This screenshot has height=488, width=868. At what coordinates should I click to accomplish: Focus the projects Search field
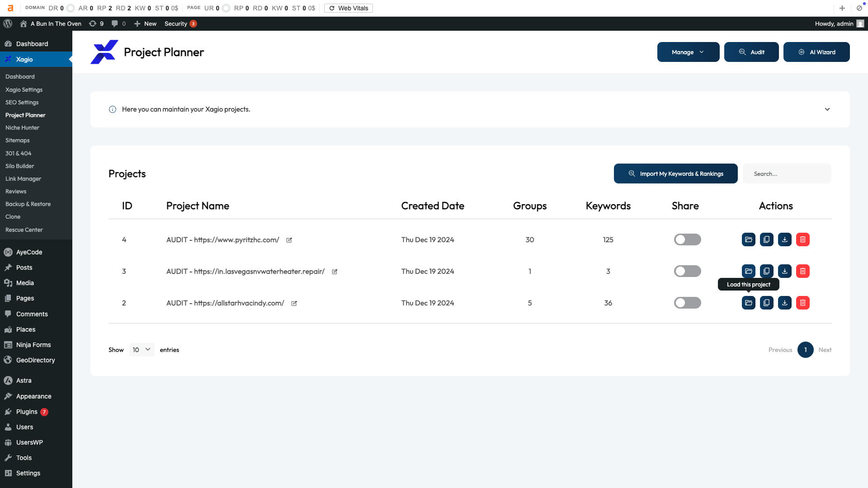point(787,174)
